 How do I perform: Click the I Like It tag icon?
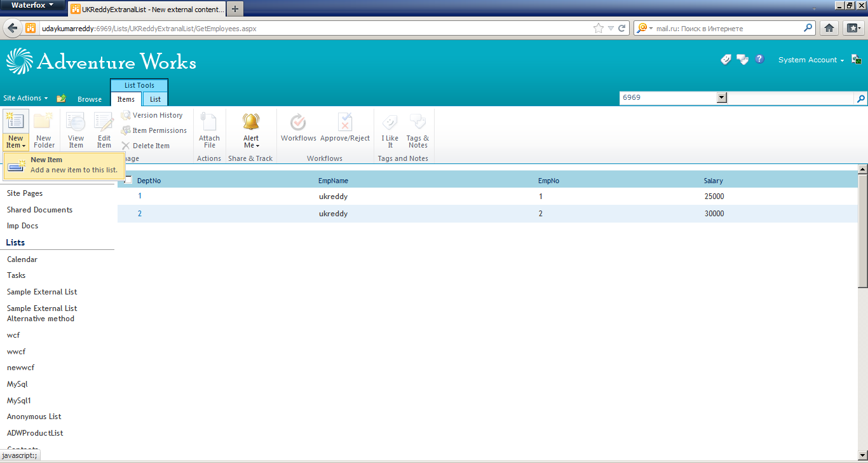tap(390, 121)
